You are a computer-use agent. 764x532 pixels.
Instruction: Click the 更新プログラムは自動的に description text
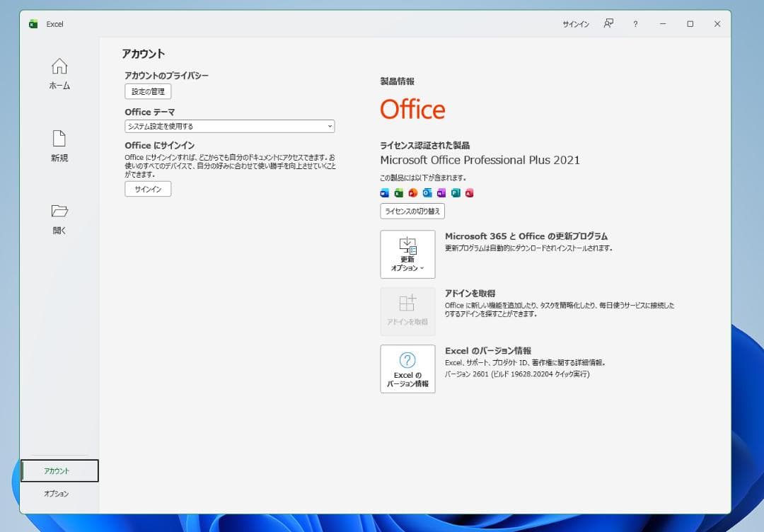528,248
